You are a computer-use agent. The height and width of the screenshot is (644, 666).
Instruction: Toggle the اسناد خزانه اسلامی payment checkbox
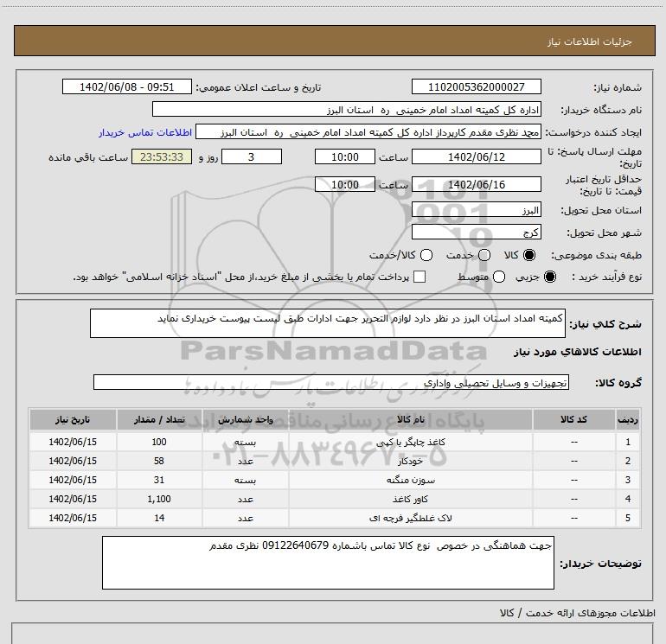tap(419, 277)
